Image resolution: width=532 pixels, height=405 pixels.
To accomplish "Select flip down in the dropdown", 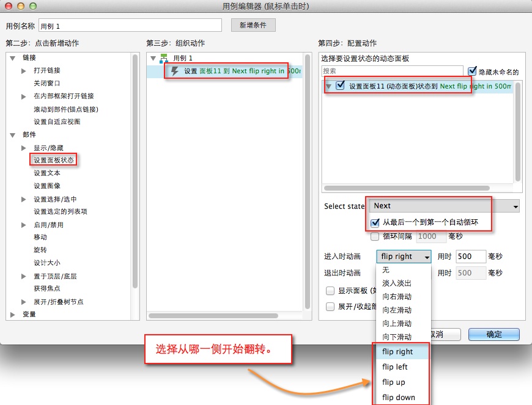I will [399, 398].
